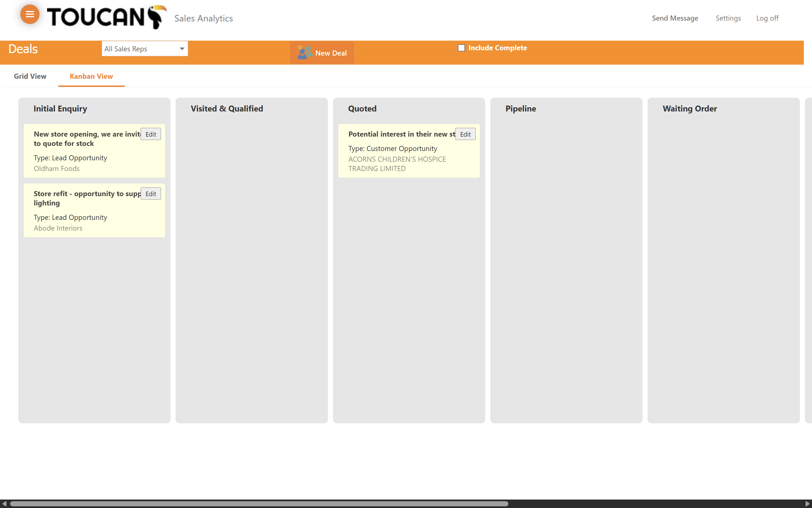Click the Waiting Order column header
Screen dimensions: 812x508
coord(690,109)
